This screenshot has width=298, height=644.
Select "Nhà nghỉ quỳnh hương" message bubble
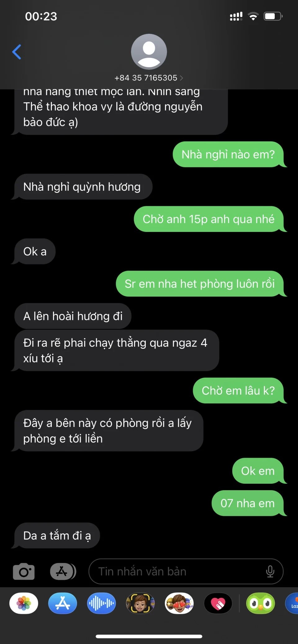point(83,187)
